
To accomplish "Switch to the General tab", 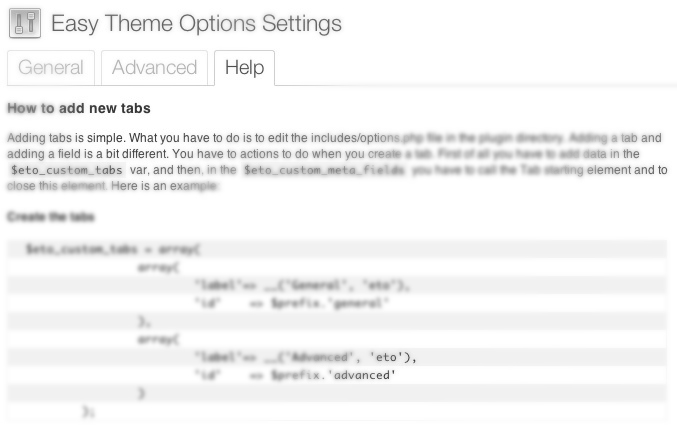I will point(50,68).
